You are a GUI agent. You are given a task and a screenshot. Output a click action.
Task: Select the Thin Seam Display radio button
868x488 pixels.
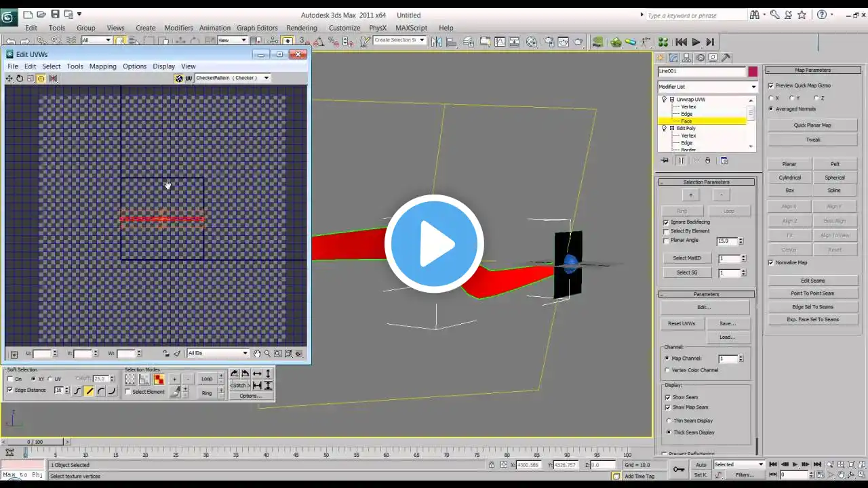pyautogui.click(x=669, y=421)
